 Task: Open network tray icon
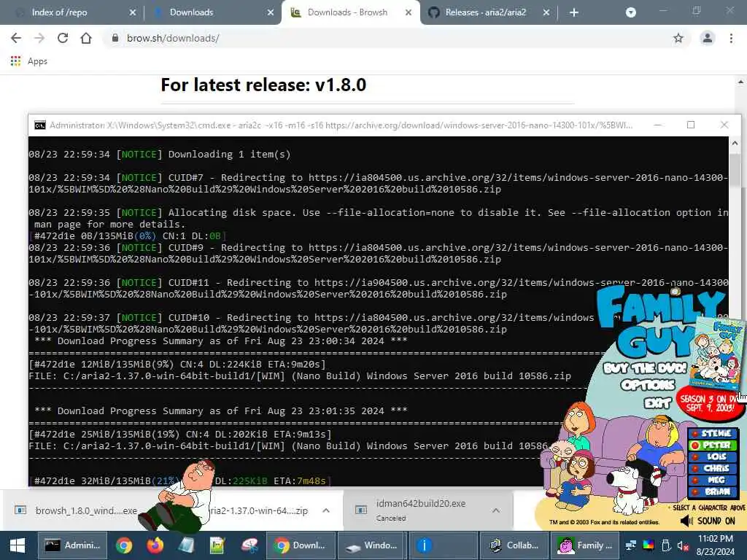pos(631,545)
